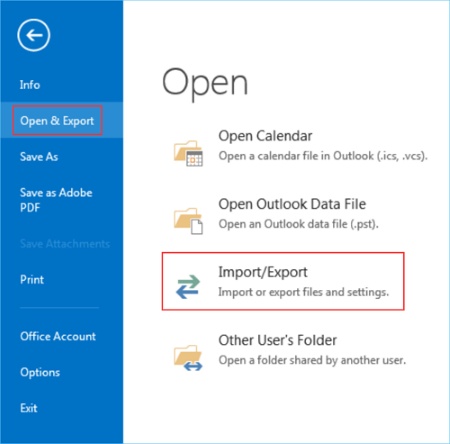Click 'Open a calendar file in Outlook' description
The image size is (450, 444).
323,156
